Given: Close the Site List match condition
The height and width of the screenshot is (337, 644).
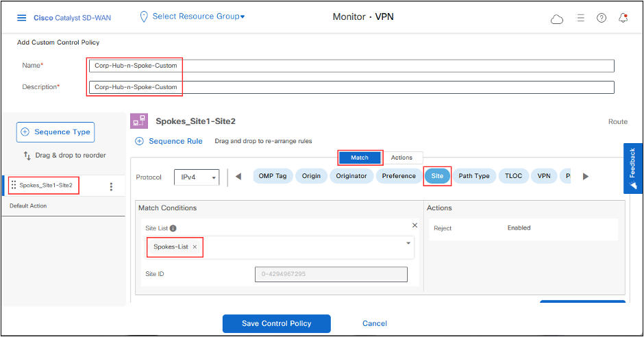Looking at the screenshot, I should tap(414, 225).
